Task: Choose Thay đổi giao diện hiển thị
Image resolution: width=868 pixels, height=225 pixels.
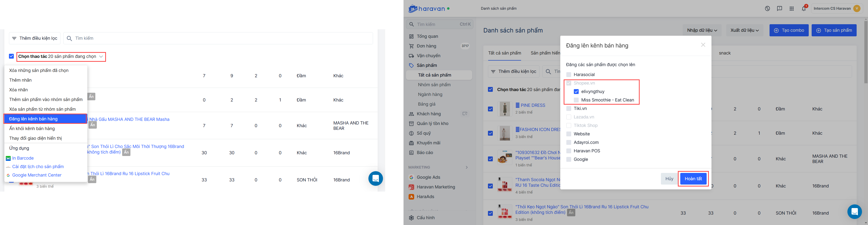Action: pos(36,138)
